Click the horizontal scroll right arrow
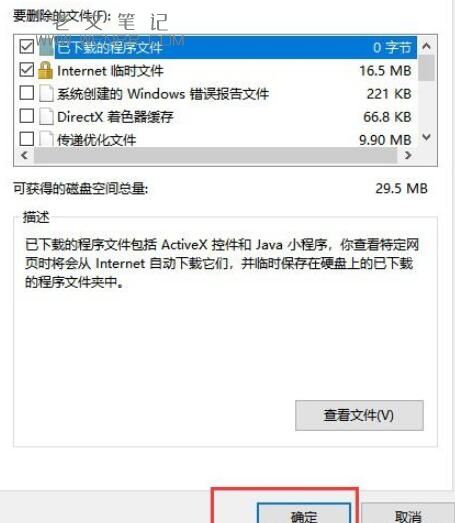The image size is (455, 523). 408,155
